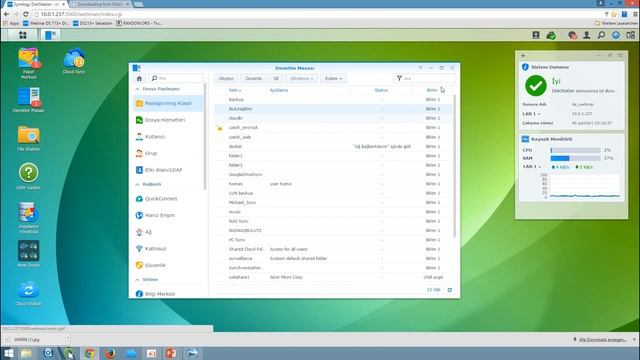Screen dimensions: 640x360
Task: Click the Oluştur button
Action: (x=226, y=78)
